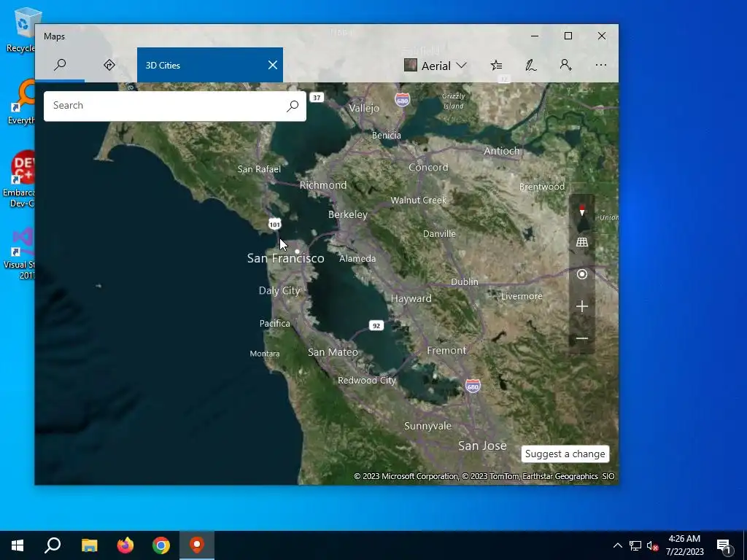Click the Berkeley map label
The height and width of the screenshot is (560, 747).
point(348,215)
